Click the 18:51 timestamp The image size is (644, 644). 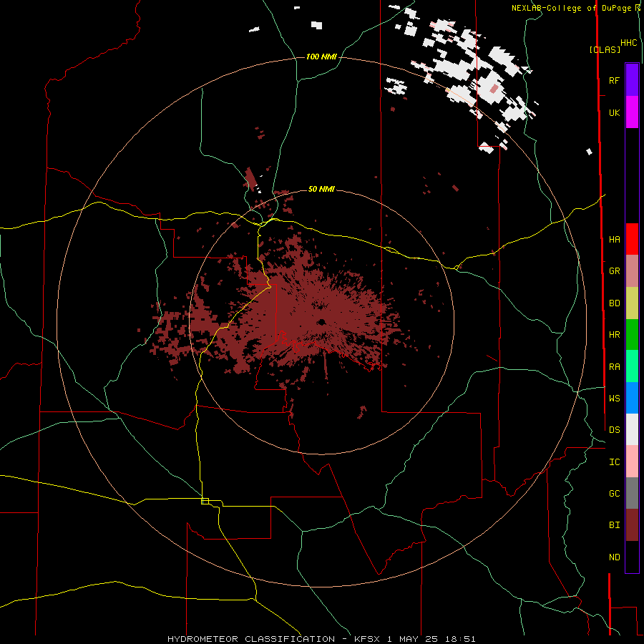click(461, 639)
